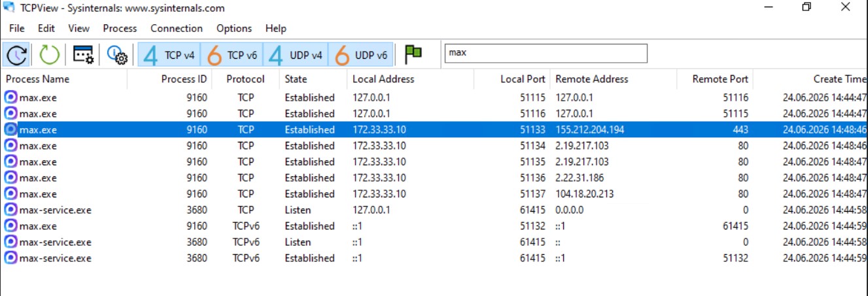Click the TCPView app icon in title bar

[10, 8]
